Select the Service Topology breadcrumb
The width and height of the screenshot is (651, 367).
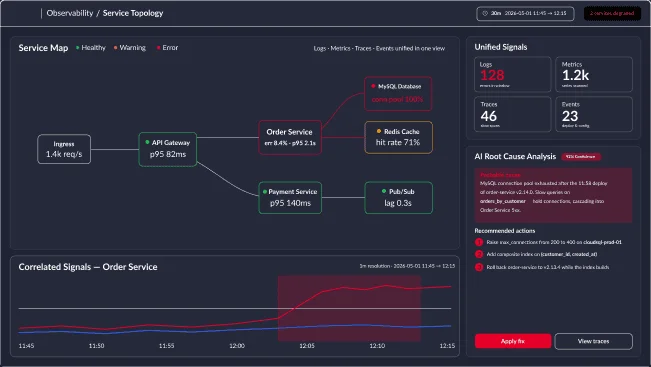pyautogui.click(x=133, y=13)
